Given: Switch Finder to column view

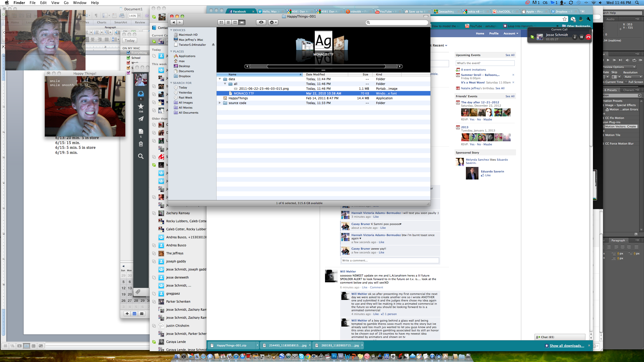Looking at the screenshot, I should point(235,22).
